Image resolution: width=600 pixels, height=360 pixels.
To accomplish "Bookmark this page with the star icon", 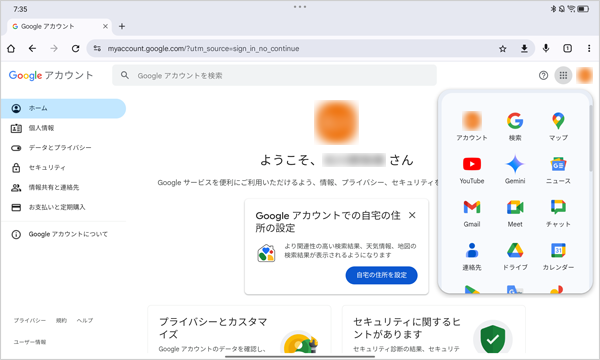I will [503, 49].
